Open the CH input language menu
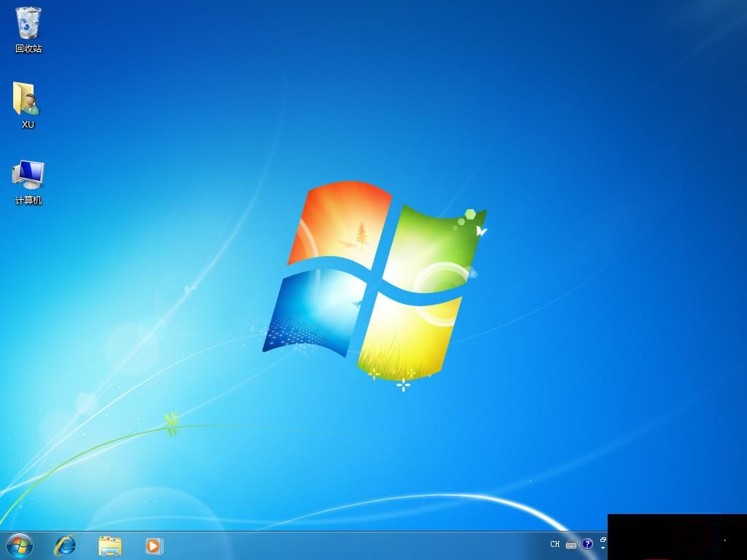This screenshot has height=560, width=747. click(x=555, y=544)
